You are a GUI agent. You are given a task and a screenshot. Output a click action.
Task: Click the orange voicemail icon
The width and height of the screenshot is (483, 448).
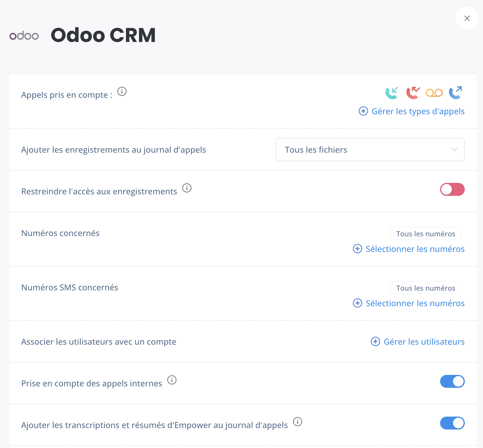point(434,93)
